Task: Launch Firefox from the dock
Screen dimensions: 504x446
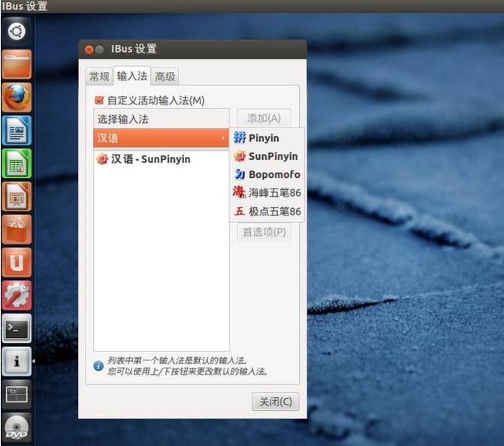Action: 17,97
